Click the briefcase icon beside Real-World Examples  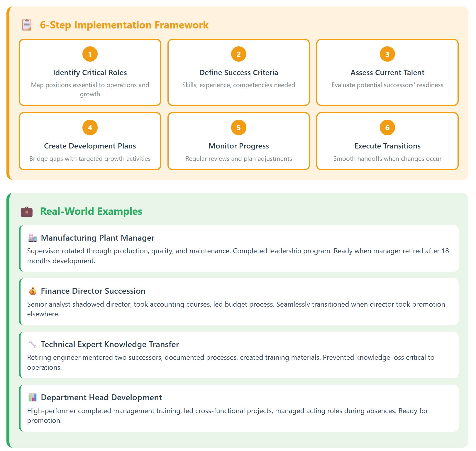tap(27, 212)
